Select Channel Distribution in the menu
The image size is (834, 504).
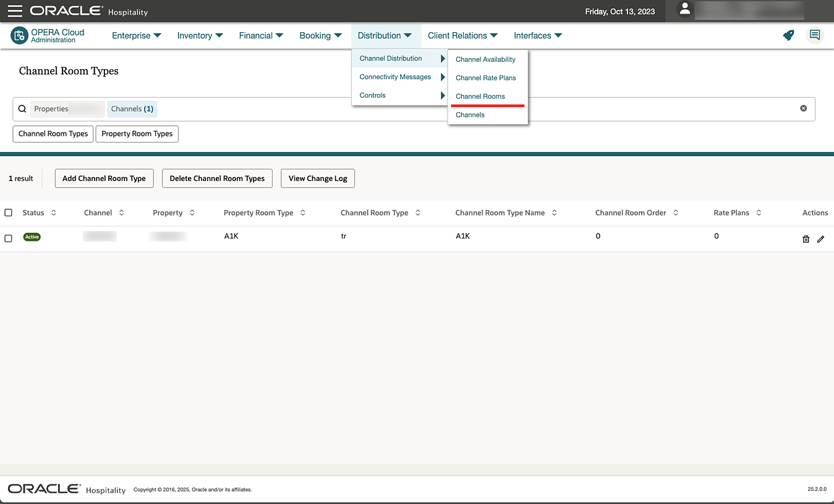[x=399, y=58]
